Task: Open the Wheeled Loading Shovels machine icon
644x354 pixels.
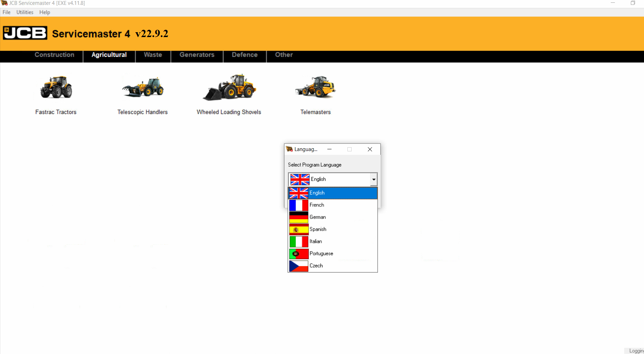Action: click(x=229, y=87)
